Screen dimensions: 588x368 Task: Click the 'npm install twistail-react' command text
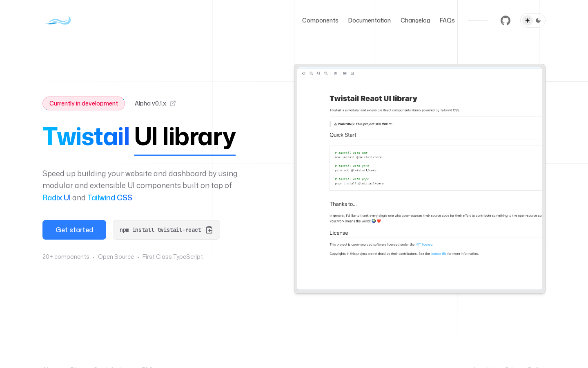pyautogui.click(x=160, y=230)
